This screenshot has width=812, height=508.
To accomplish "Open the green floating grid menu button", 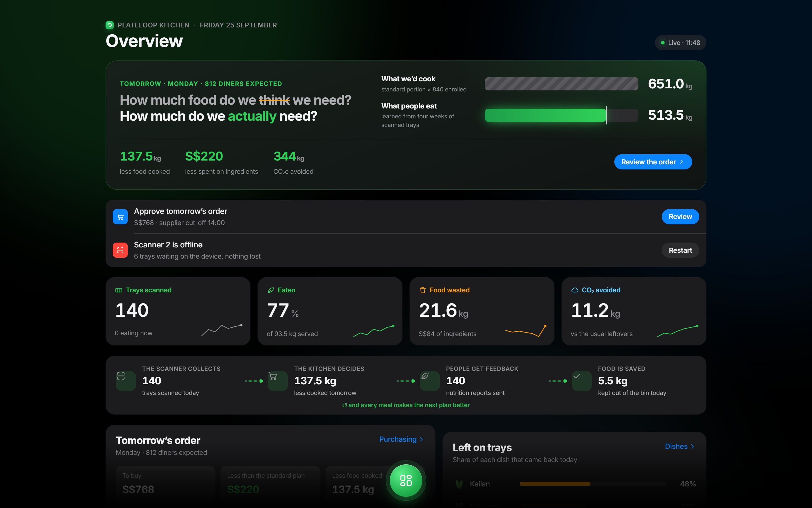I will click(406, 481).
